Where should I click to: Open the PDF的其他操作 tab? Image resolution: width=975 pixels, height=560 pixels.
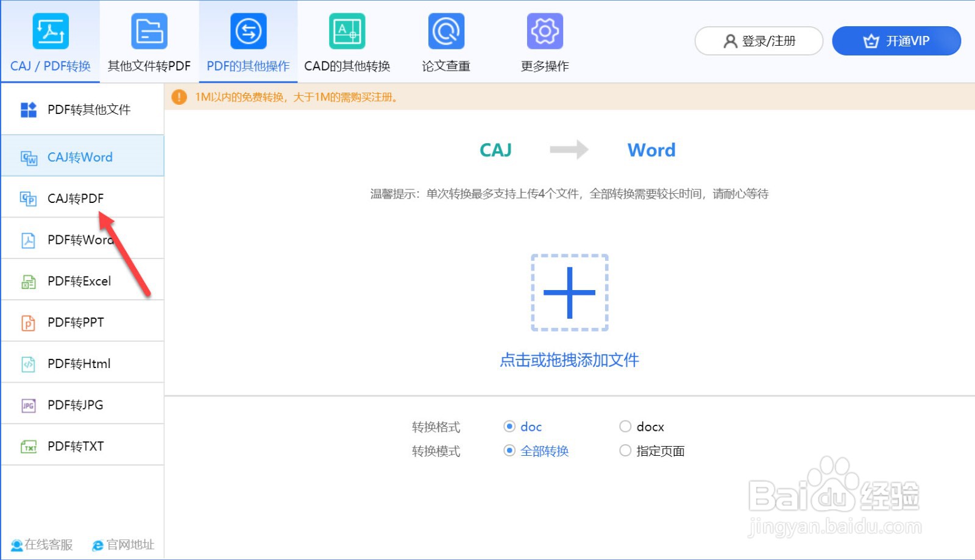pyautogui.click(x=248, y=41)
